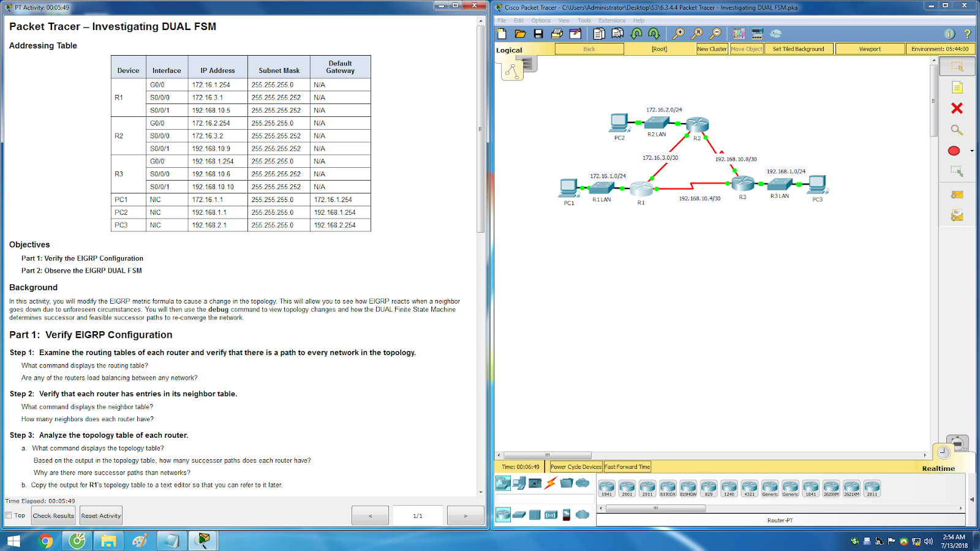Viewport: 980px width, 551px height.
Task: Click the Copy icon in the toolbar
Action: click(x=599, y=34)
